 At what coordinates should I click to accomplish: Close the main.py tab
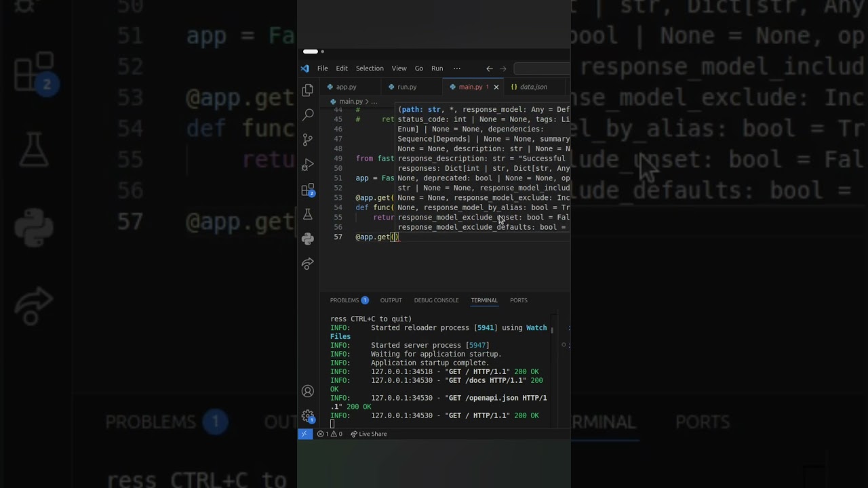click(496, 87)
